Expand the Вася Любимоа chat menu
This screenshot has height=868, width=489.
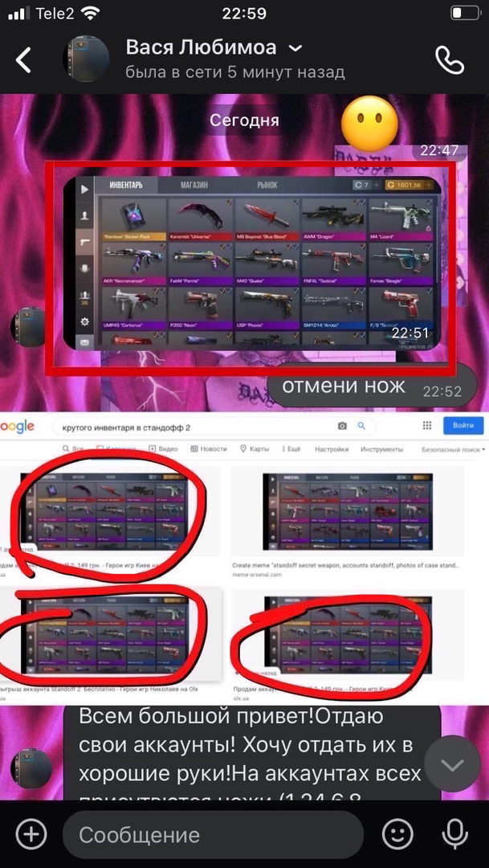pos(296,49)
